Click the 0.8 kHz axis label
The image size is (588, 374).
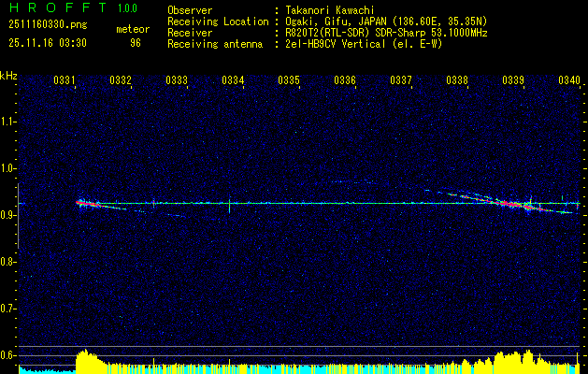(x=7, y=262)
